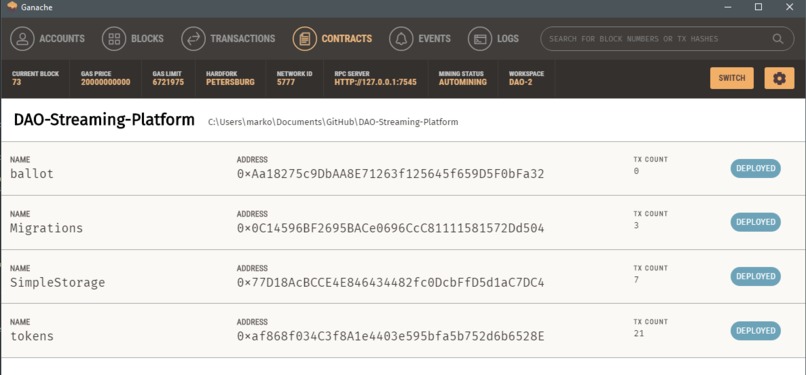Click workspace name DAO-2

pyautogui.click(x=521, y=82)
